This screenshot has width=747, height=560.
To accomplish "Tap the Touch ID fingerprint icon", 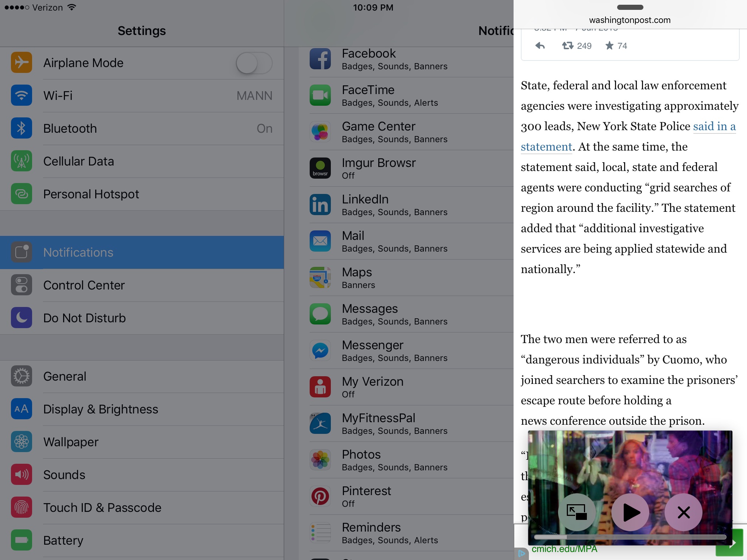I will click(22, 507).
